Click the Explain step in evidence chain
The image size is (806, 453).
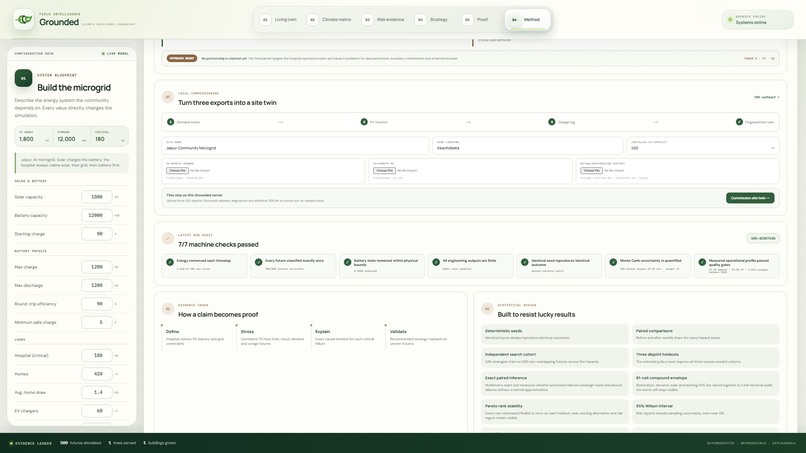click(347, 337)
